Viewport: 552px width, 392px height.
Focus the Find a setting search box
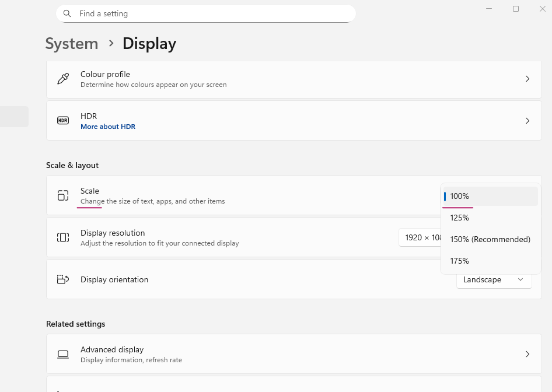[x=210, y=13]
